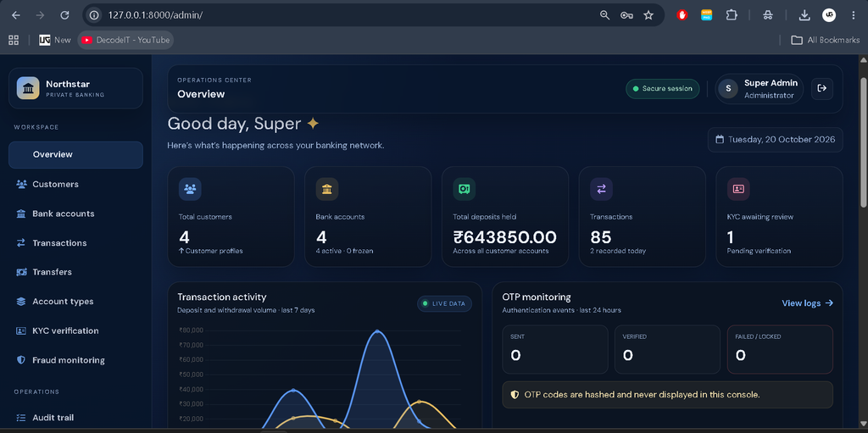The height and width of the screenshot is (433, 868).
Task: Click the calendar icon beside the date
Action: click(721, 140)
